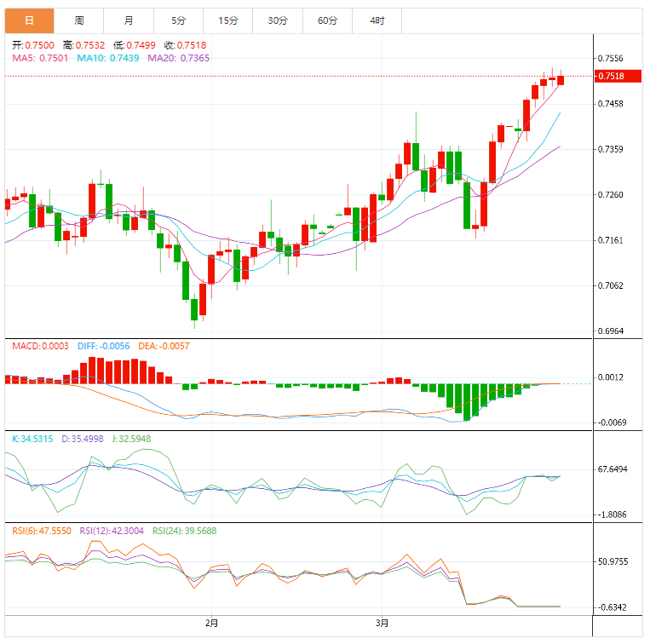Open the 4时 four-hour tab
The image size is (650, 644).
(x=377, y=20)
